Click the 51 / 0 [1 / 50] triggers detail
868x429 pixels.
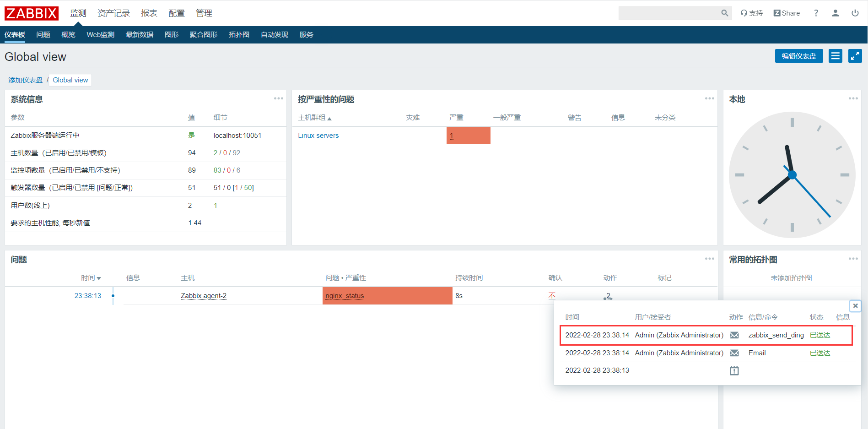pyautogui.click(x=234, y=188)
